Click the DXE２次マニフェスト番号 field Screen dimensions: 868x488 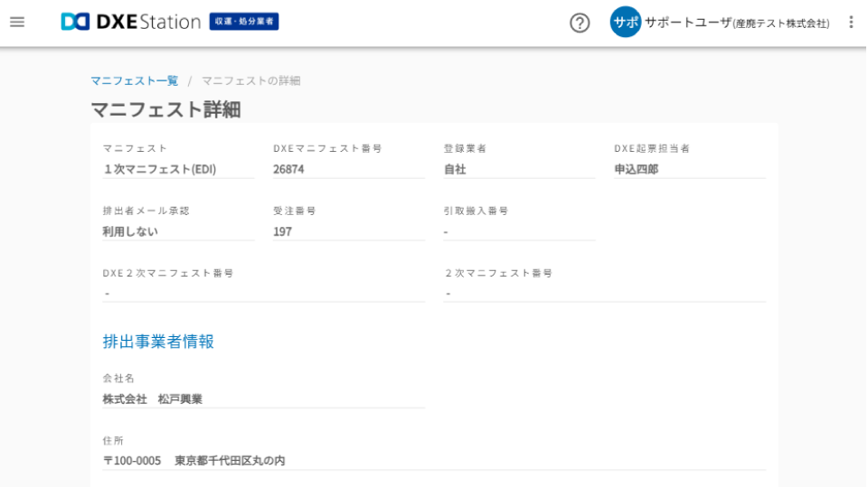point(263,293)
